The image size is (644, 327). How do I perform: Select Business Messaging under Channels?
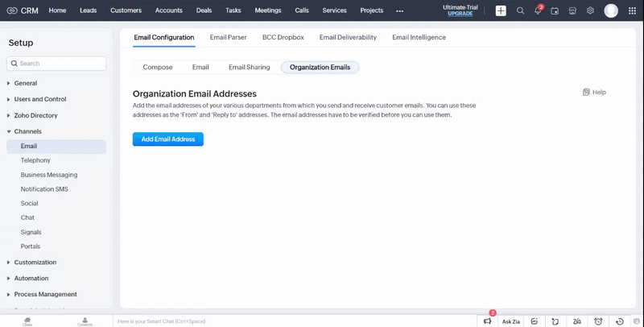coord(49,175)
